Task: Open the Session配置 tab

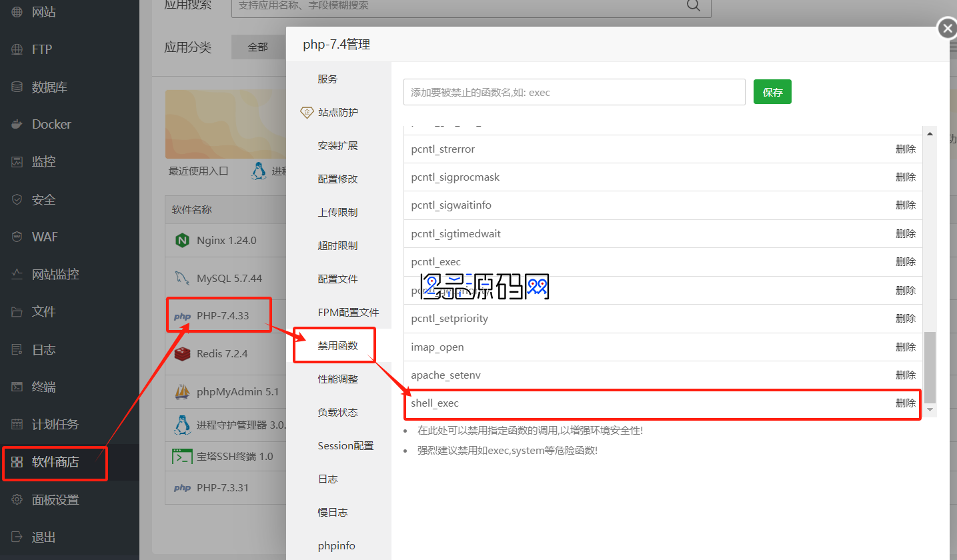Action: click(345, 445)
